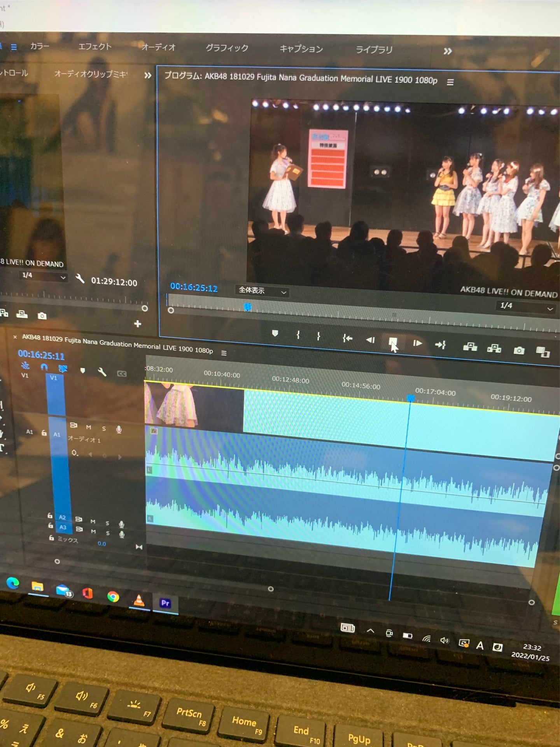The height and width of the screenshot is (747, 560).
Task: Toggle A1 sync lock
Action: [x=73, y=425]
